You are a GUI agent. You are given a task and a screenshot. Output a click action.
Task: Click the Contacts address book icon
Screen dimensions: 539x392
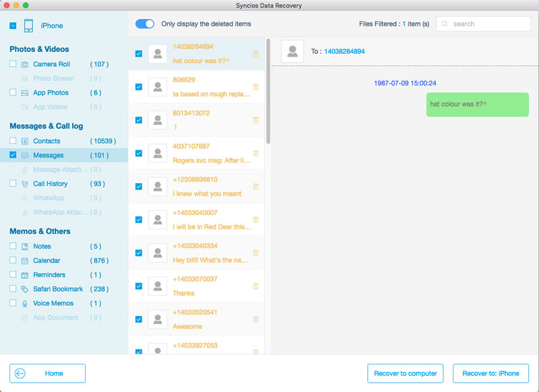click(25, 141)
